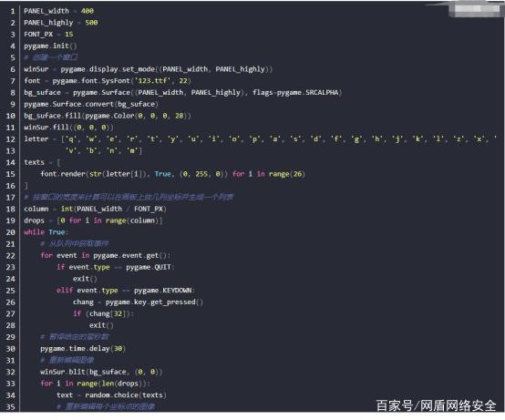Screen dimensions: 505x420
Task: Click the "bg_suface.fill(pygame.Color(0, 0, 0, 28))" line
Action: point(108,116)
